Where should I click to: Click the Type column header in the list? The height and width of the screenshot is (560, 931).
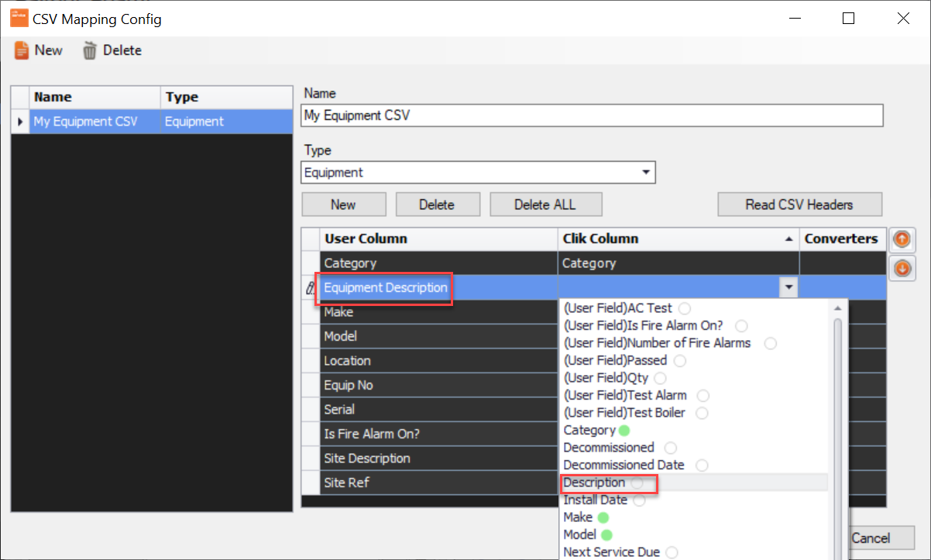point(228,97)
